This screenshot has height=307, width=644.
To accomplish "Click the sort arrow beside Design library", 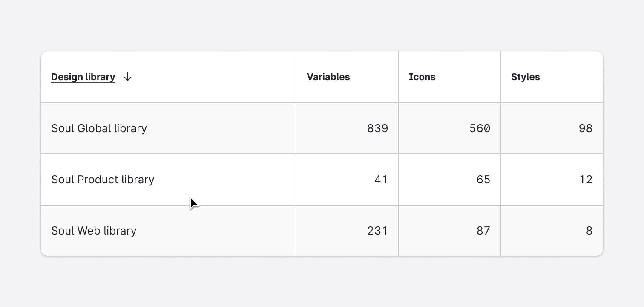I will [x=127, y=77].
